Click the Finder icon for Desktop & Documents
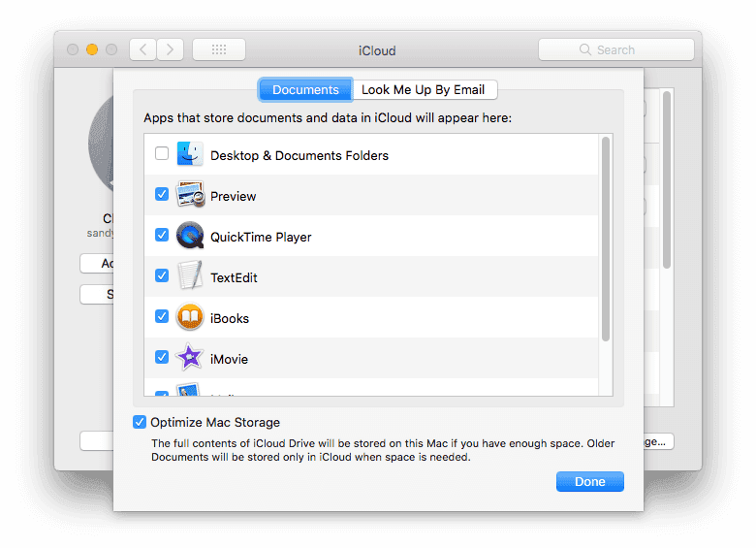756x548 pixels. click(190, 154)
